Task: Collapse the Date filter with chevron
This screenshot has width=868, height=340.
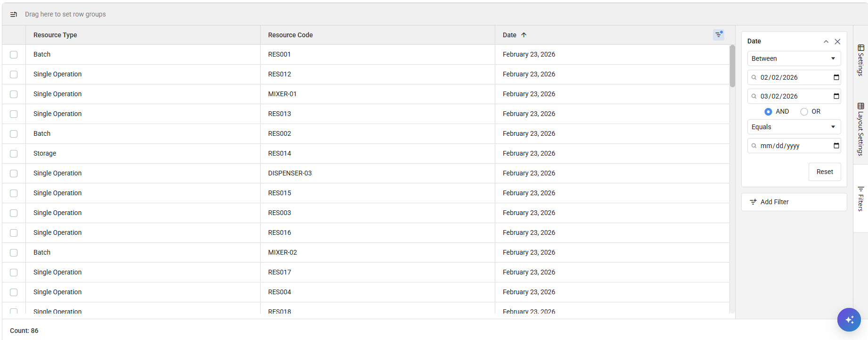Action: pyautogui.click(x=826, y=41)
